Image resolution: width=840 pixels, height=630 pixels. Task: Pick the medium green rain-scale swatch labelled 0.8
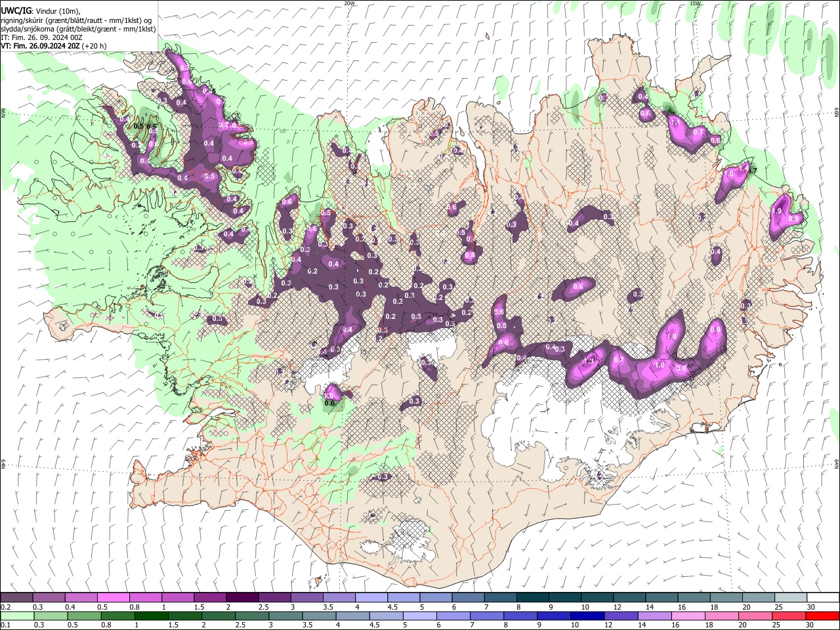pos(118,616)
